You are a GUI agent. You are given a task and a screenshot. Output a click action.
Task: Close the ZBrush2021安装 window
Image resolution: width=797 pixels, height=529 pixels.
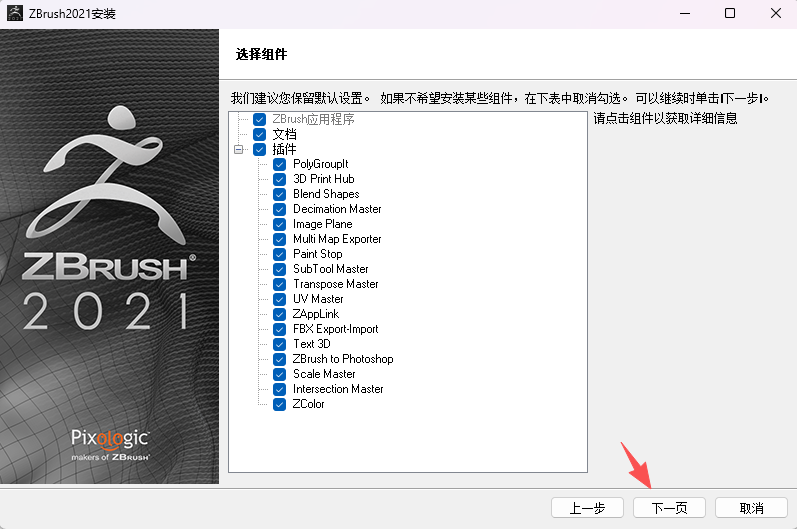[776, 13]
